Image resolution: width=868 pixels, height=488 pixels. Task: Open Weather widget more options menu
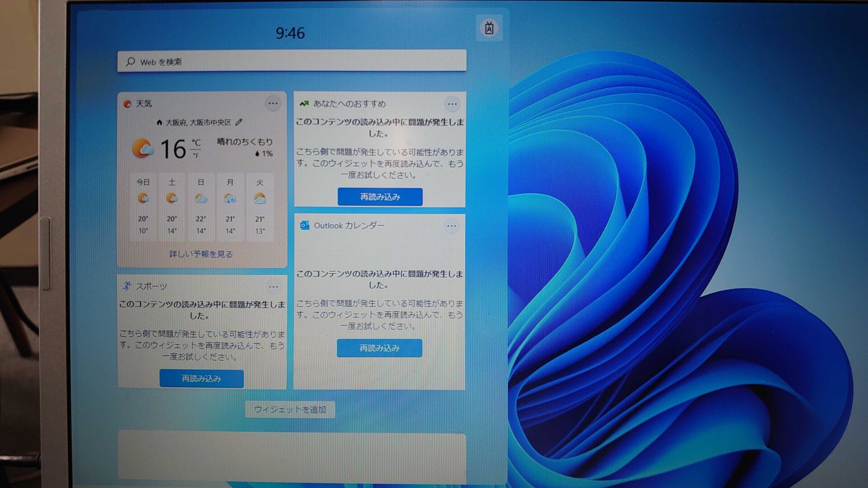click(273, 103)
